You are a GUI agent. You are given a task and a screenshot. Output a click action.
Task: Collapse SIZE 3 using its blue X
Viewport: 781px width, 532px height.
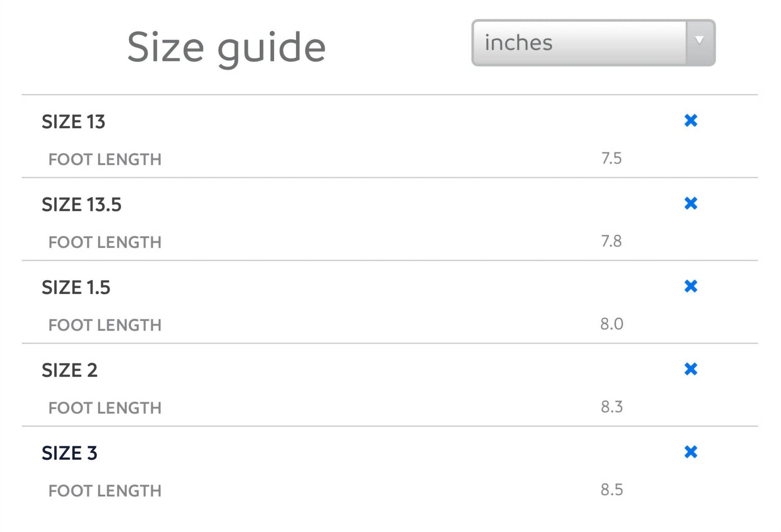click(691, 452)
